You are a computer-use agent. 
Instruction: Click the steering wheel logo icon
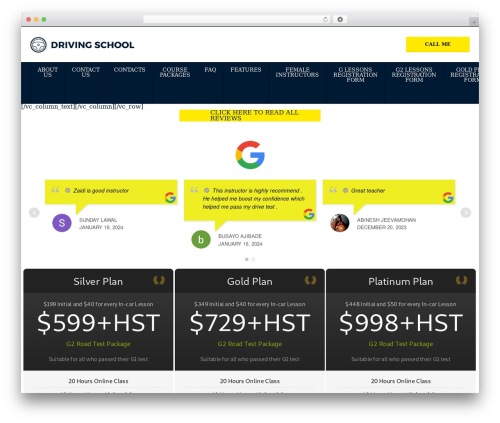pyautogui.click(x=38, y=45)
